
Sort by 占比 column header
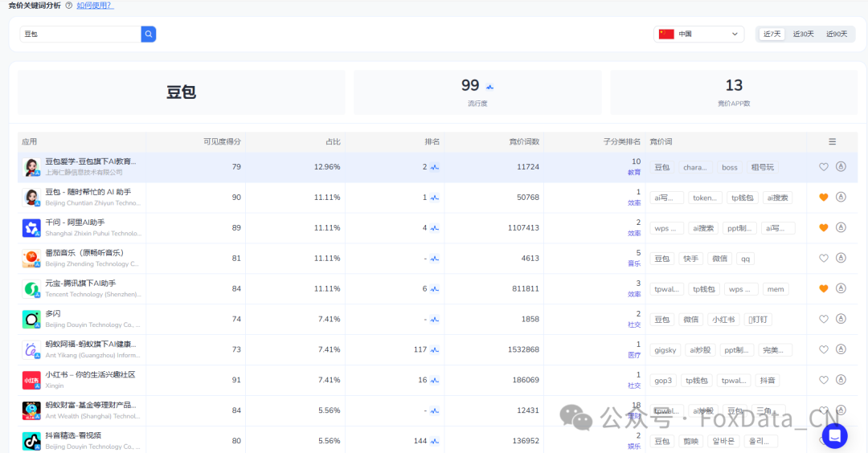pos(333,141)
